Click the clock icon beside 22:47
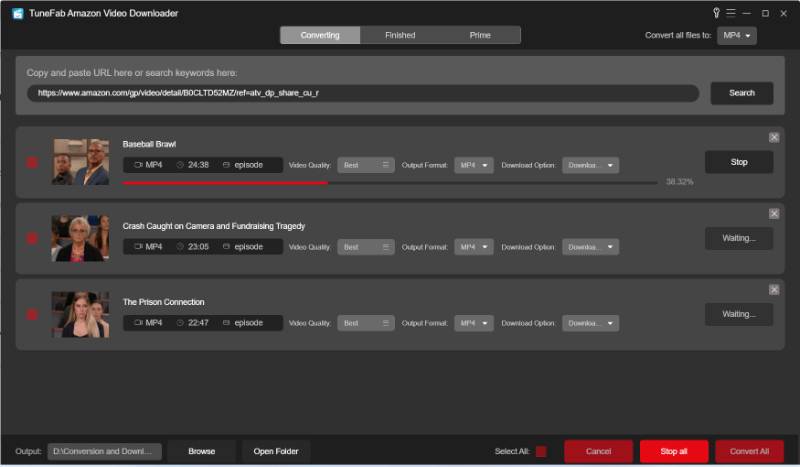Viewport: 800px width, 467px height. click(x=180, y=323)
